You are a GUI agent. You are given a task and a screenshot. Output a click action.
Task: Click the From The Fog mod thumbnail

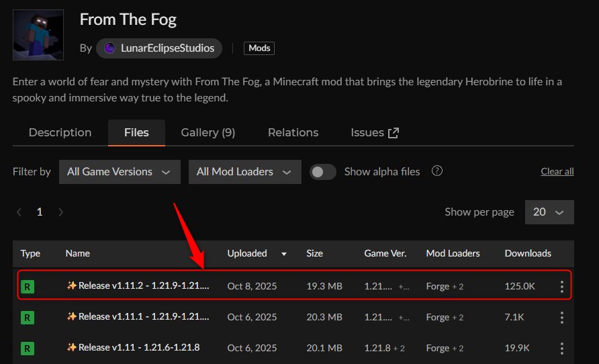38,35
